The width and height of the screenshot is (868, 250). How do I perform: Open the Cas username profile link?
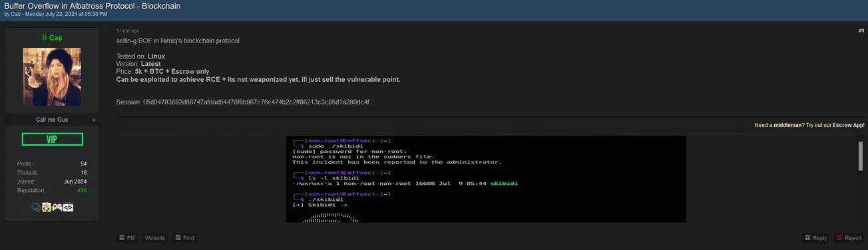(x=55, y=38)
